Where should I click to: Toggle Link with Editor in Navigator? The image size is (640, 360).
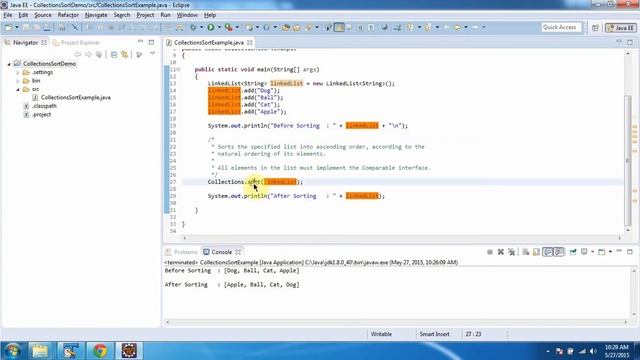tap(124, 54)
